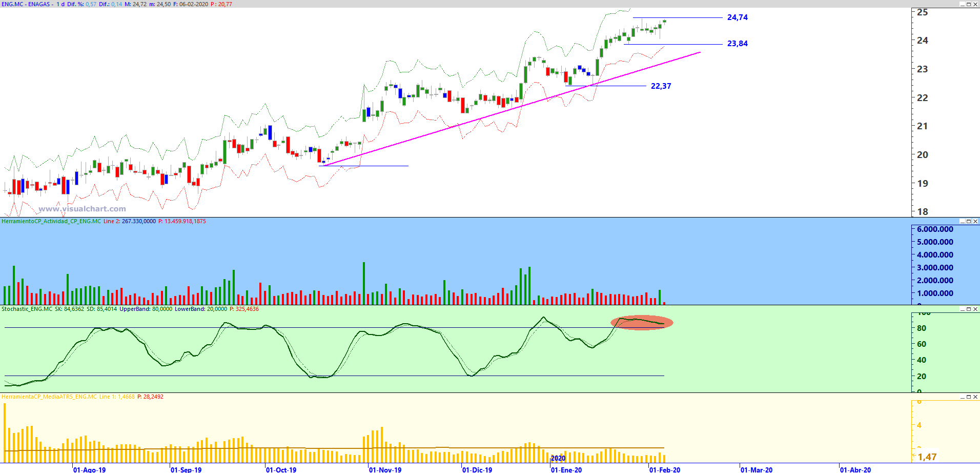Viewport: 980px width, 473px height.
Task: Close the MediaATR5 indicator panel
Action: [975, 397]
